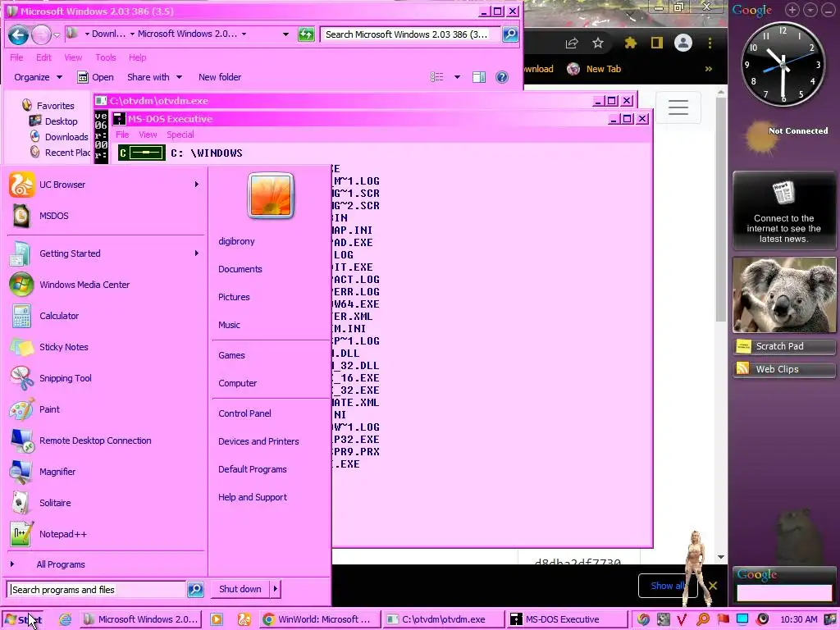840x630 pixels.
Task: Click the koala picture gadget
Action: [783, 295]
